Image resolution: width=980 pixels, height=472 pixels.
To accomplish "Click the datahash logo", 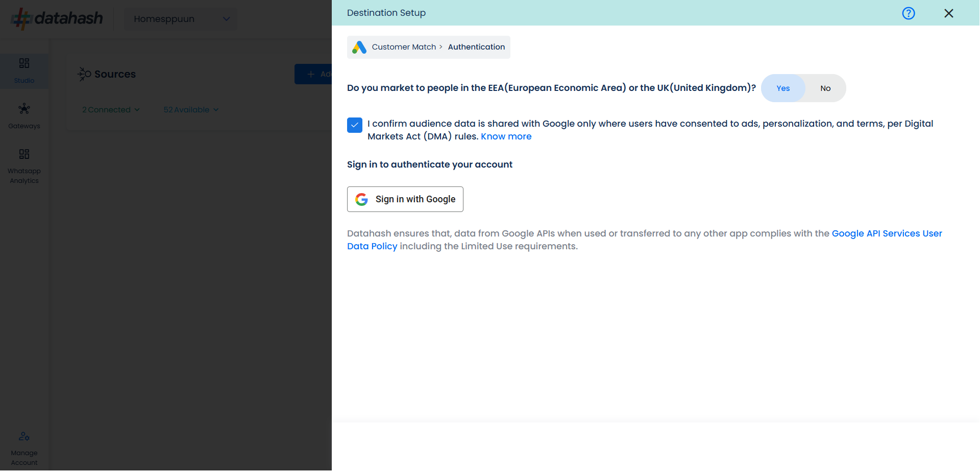I will pos(57,18).
